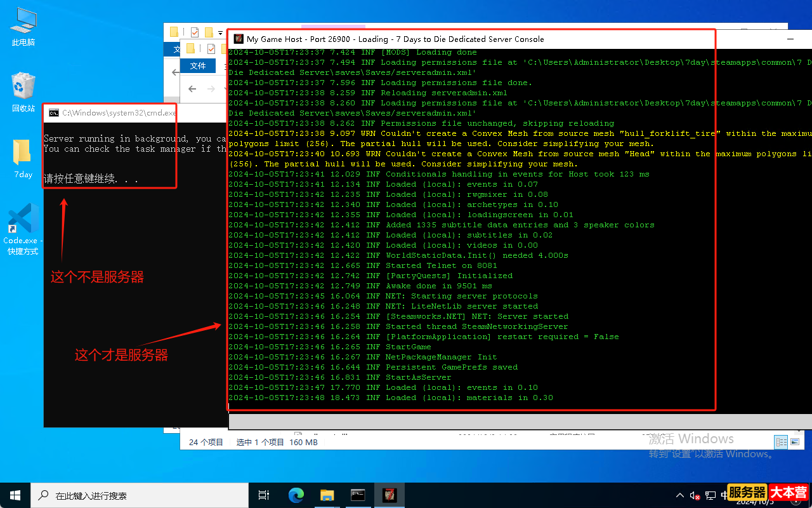Viewport: 812px width, 508px height.
Task: Switch Explorer to details view layout
Action: (782, 442)
